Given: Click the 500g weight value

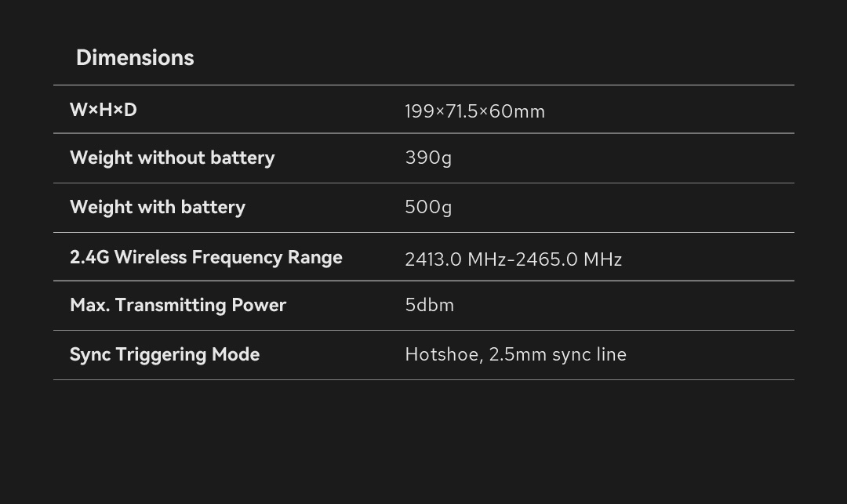Looking at the screenshot, I should (428, 207).
